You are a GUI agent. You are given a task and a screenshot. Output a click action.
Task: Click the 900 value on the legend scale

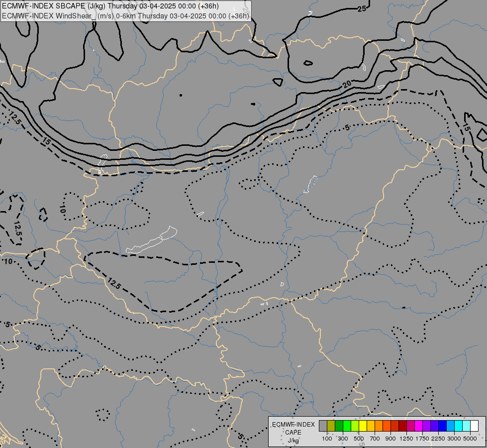(x=390, y=439)
